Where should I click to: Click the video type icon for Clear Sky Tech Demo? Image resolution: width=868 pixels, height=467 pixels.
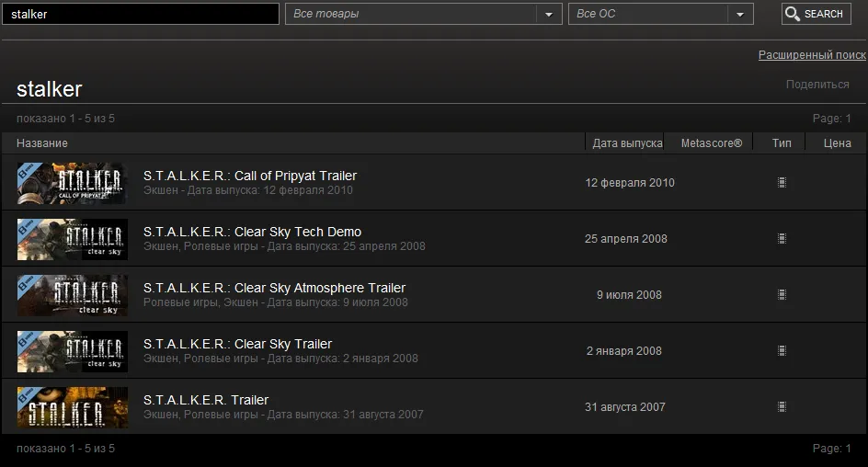782,238
